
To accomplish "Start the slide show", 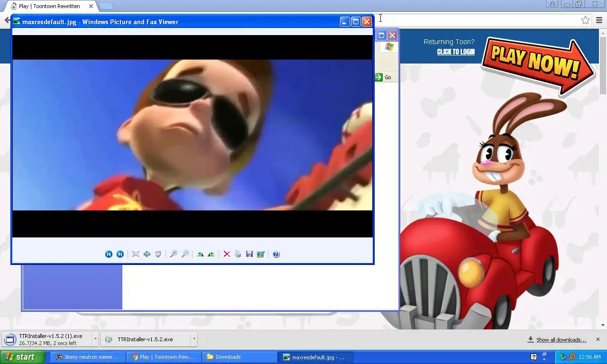I will tap(158, 254).
